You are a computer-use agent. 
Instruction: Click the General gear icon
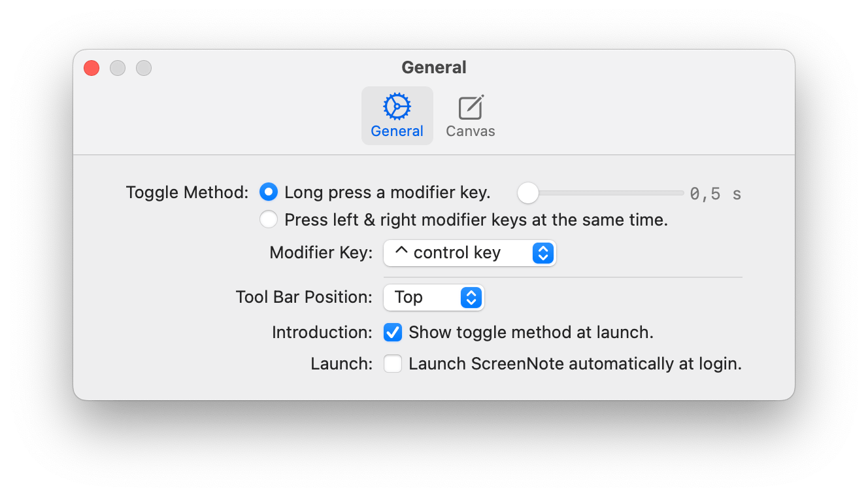click(397, 107)
